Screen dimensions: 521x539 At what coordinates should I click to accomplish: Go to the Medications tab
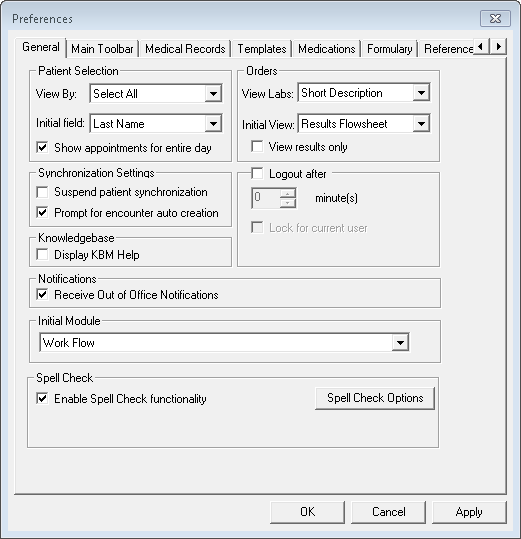pos(326,49)
